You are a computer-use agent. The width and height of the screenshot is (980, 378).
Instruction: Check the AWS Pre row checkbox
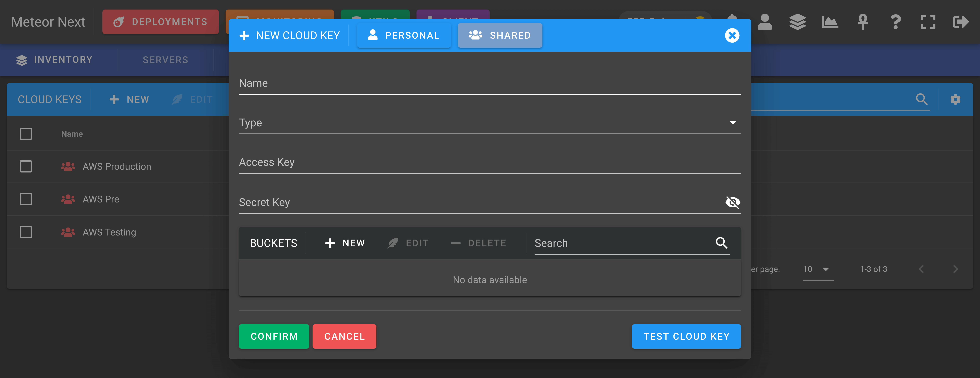[26, 199]
